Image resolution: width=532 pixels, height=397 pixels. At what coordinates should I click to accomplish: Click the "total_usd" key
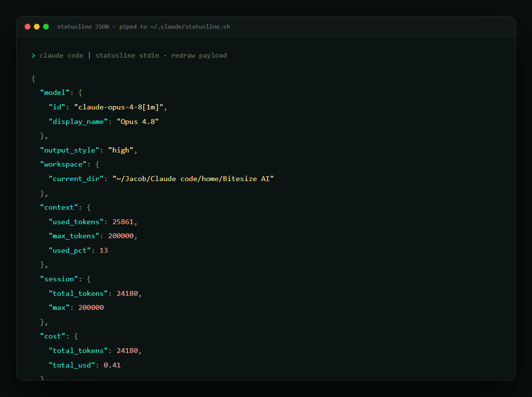click(72, 365)
